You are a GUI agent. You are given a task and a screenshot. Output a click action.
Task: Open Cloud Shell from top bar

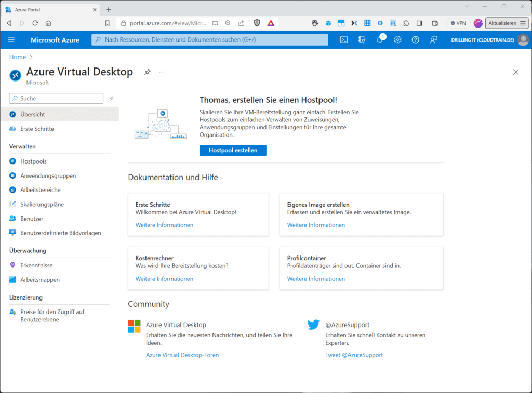344,39
